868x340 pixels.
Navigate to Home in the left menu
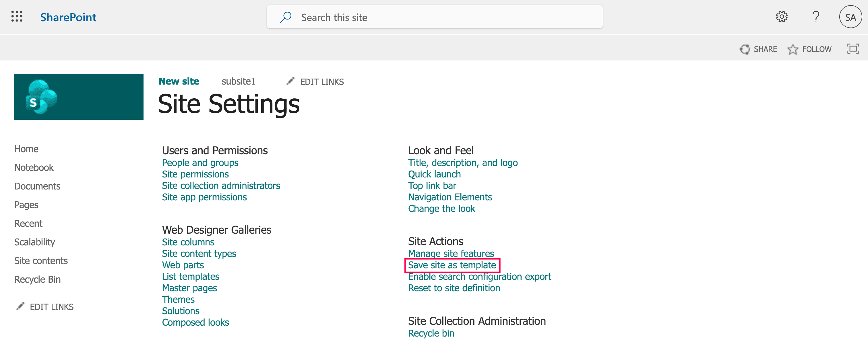pyautogui.click(x=26, y=148)
